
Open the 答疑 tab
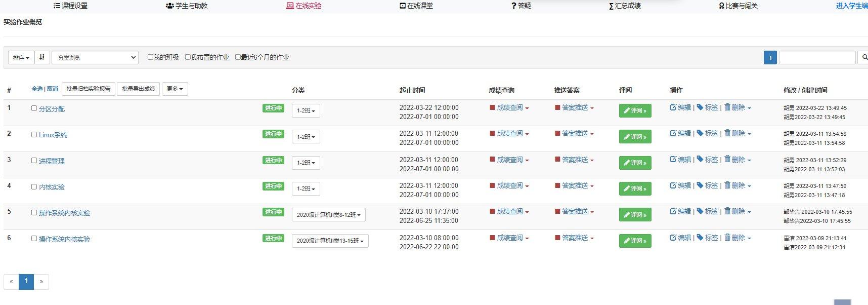[x=521, y=6]
